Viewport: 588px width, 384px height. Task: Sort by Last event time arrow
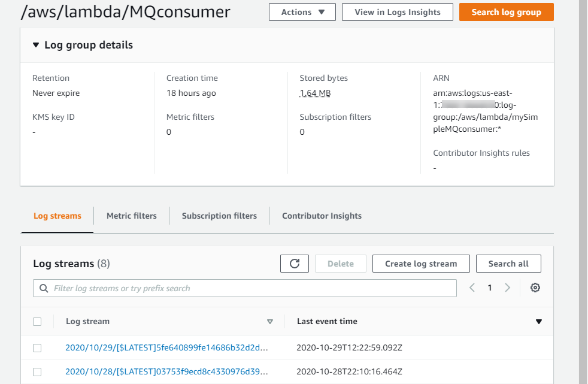click(539, 322)
